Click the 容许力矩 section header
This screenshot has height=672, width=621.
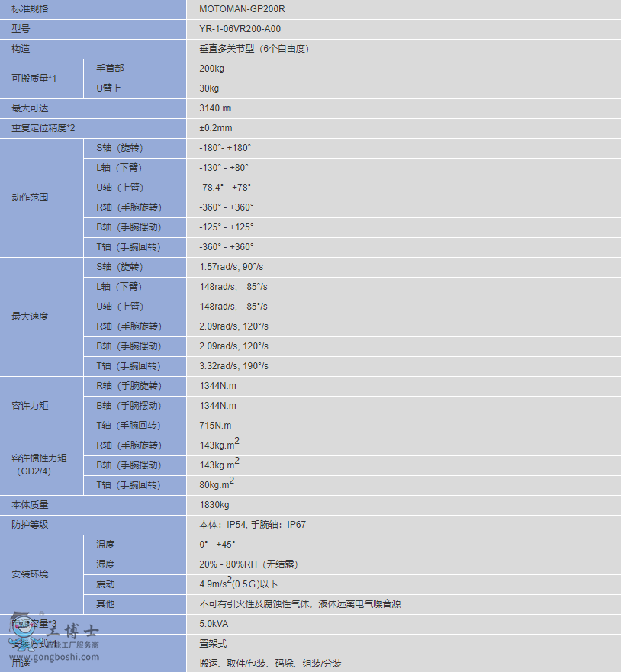pyautogui.click(x=29, y=406)
